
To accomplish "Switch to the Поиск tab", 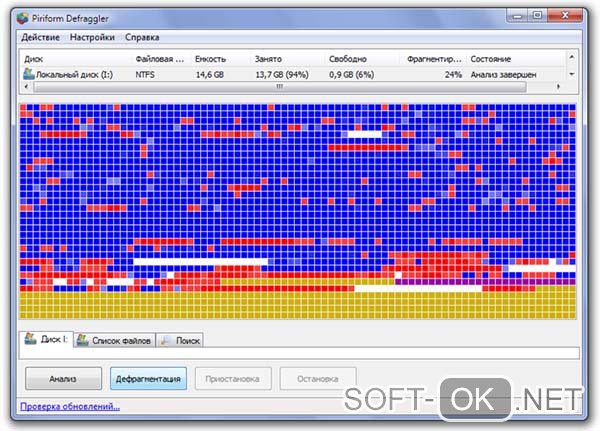I will click(180, 340).
